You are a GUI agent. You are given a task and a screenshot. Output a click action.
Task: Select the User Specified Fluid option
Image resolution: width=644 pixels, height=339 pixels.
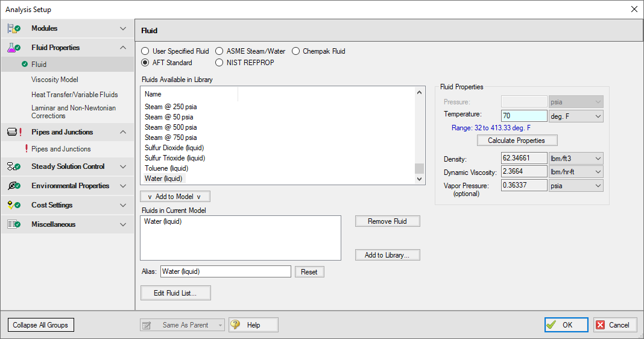145,51
